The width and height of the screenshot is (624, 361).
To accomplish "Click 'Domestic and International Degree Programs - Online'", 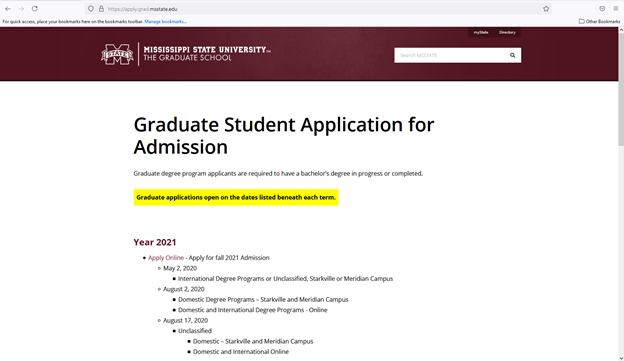I will click(253, 310).
